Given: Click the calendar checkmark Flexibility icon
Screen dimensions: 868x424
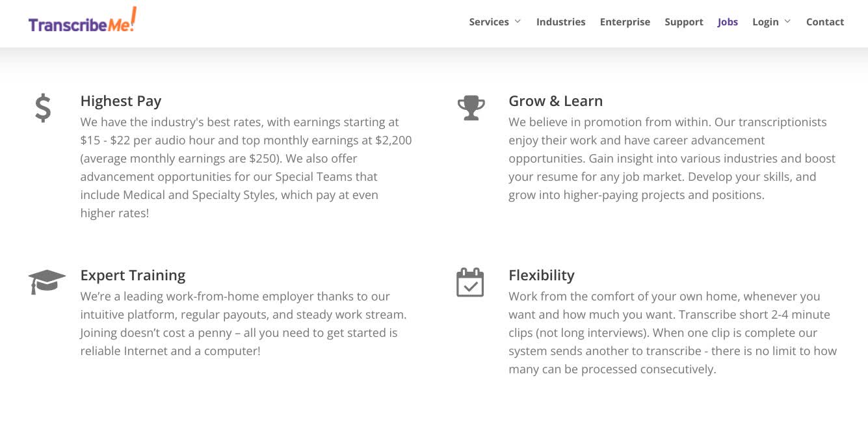Looking at the screenshot, I should [470, 282].
